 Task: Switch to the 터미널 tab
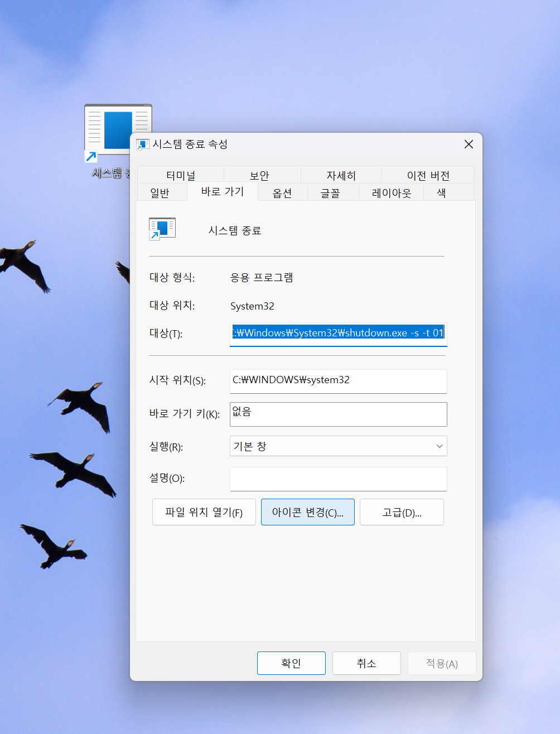pyautogui.click(x=181, y=175)
